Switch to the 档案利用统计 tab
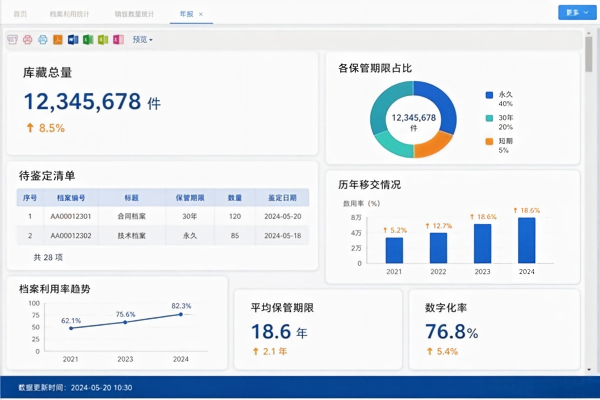This screenshot has width=600, height=400. pyautogui.click(x=69, y=14)
